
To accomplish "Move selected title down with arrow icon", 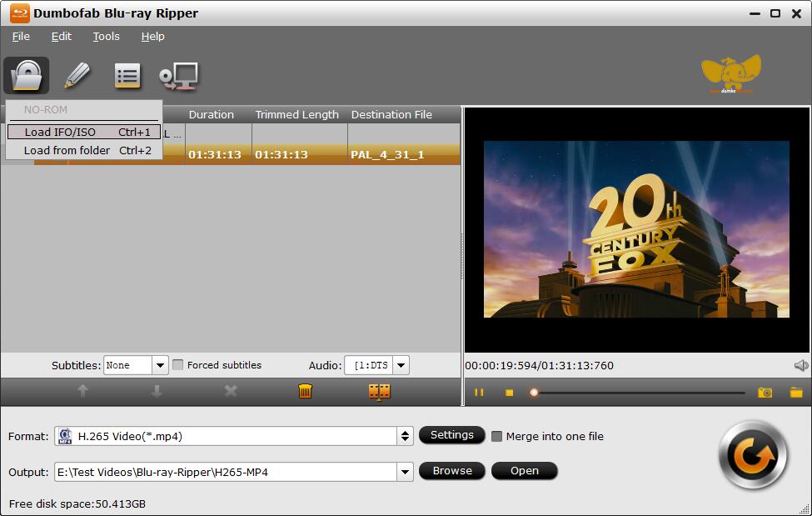I will tap(157, 391).
